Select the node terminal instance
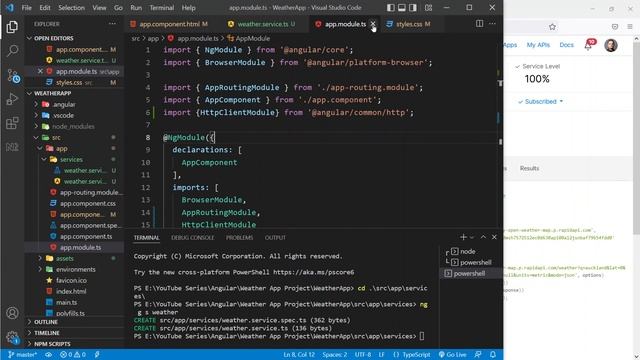The height and width of the screenshot is (360, 640). pos(469,251)
